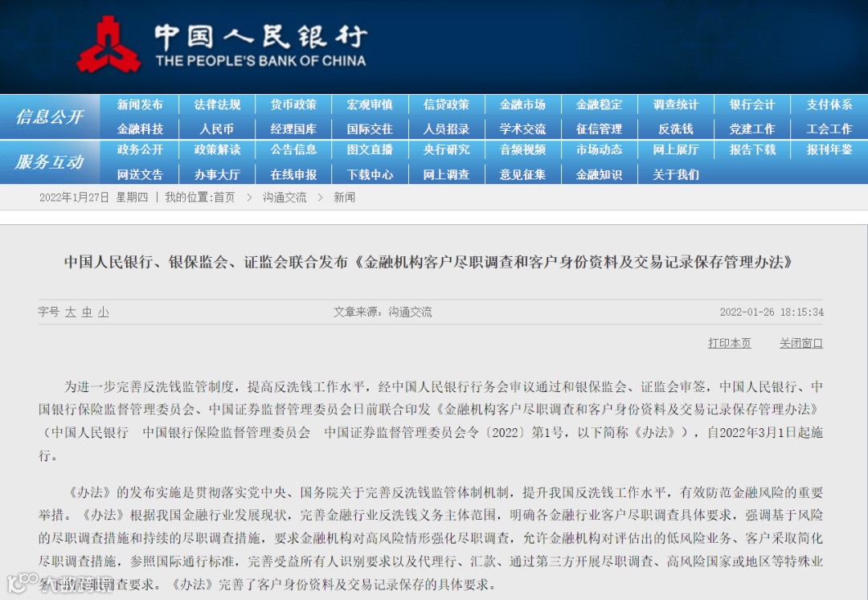Screen dimensions: 868x600
Task: Go to 党建工作 page
Action: point(752,129)
